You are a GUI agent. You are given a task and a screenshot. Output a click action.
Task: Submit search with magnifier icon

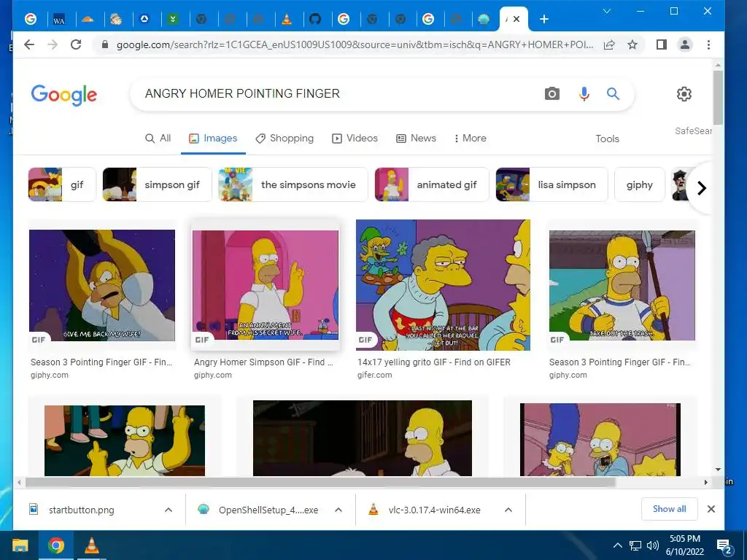[x=613, y=94]
